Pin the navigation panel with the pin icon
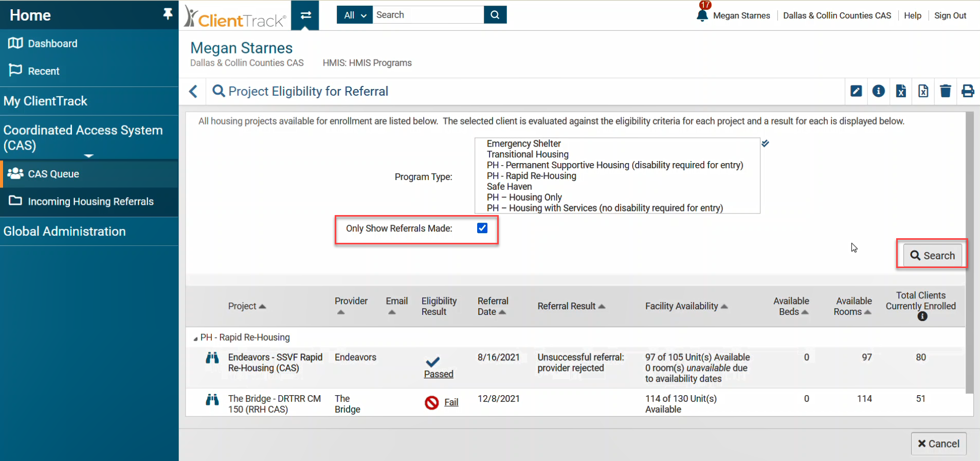The height and width of the screenshot is (461, 980). click(168, 14)
